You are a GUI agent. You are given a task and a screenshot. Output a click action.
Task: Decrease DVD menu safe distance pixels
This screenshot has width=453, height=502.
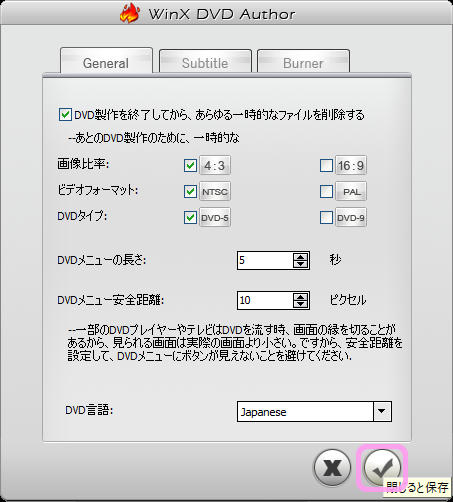coord(301,304)
